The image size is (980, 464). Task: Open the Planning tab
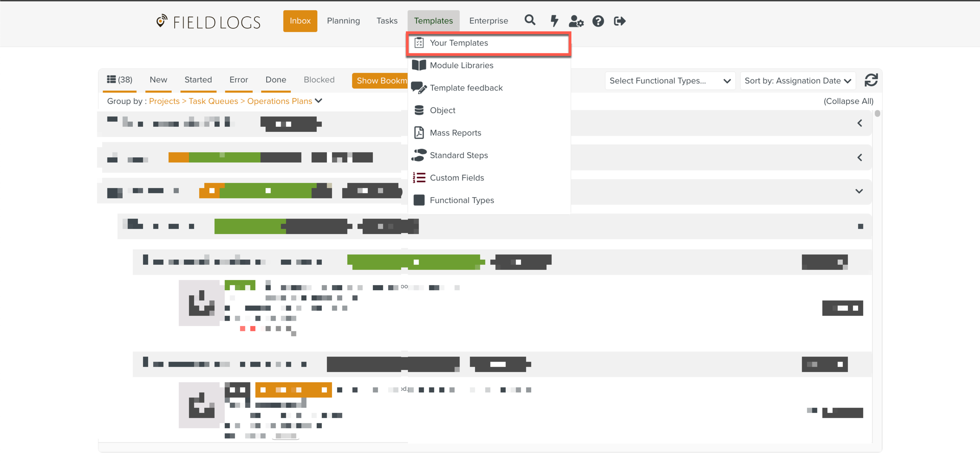pos(343,21)
